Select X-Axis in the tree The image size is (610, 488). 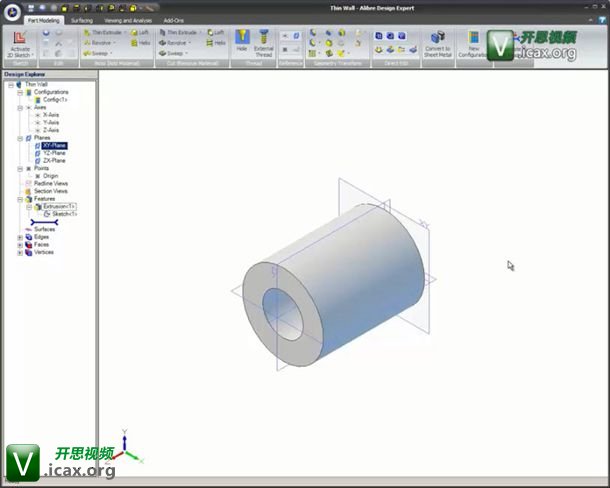[51, 115]
